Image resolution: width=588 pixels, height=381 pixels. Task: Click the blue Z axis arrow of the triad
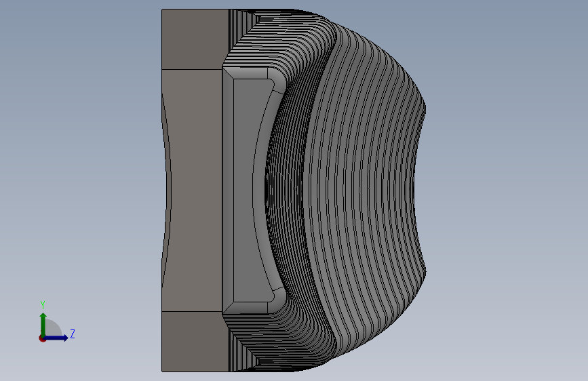pyautogui.click(x=56, y=338)
